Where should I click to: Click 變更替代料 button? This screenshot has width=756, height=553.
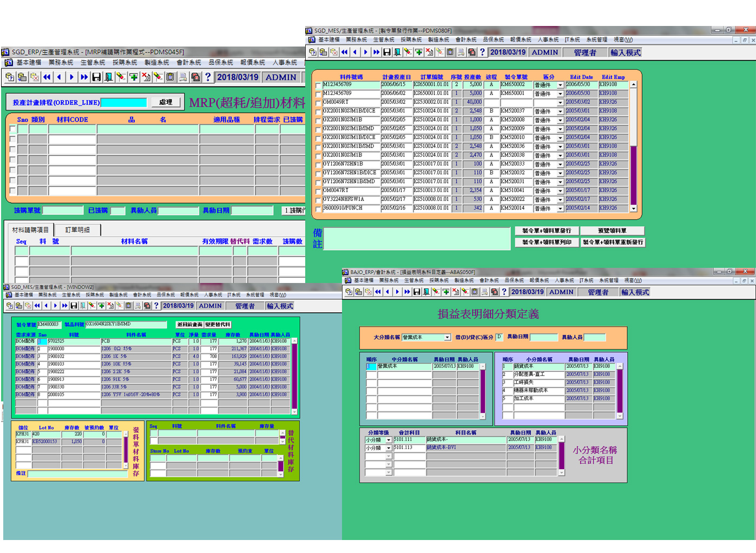click(218, 325)
